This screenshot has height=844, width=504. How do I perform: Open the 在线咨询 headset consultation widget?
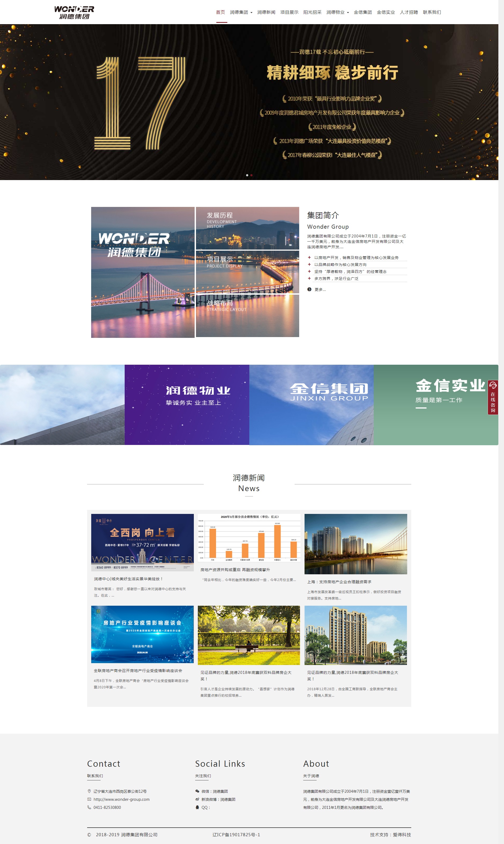point(492,397)
